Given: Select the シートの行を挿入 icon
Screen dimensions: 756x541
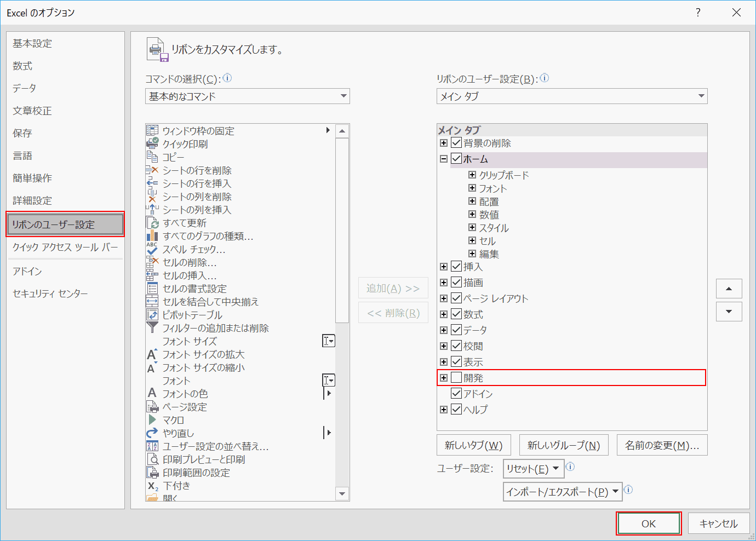Looking at the screenshot, I should coord(152,183).
